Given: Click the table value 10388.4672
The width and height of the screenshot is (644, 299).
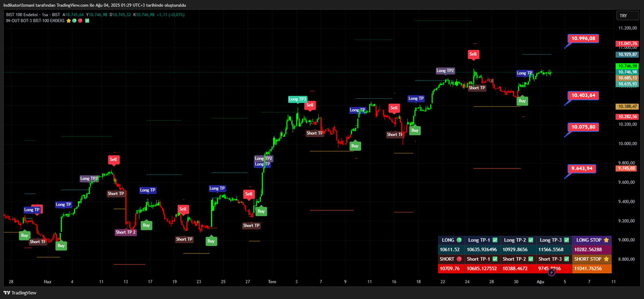Looking at the screenshot, I should click(516, 269).
